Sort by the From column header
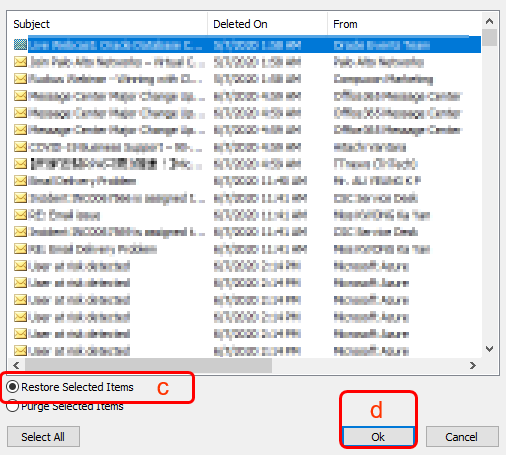The image size is (506, 455). coord(404,24)
